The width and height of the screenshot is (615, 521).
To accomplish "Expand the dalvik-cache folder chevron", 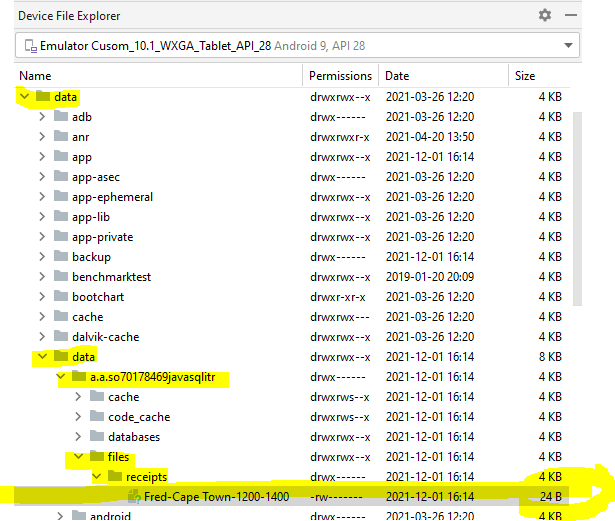I will pos(42,337).
